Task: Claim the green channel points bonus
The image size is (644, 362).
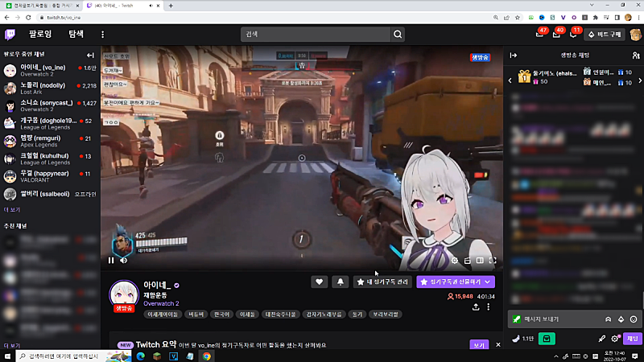Action: click(x=547, y=339)
